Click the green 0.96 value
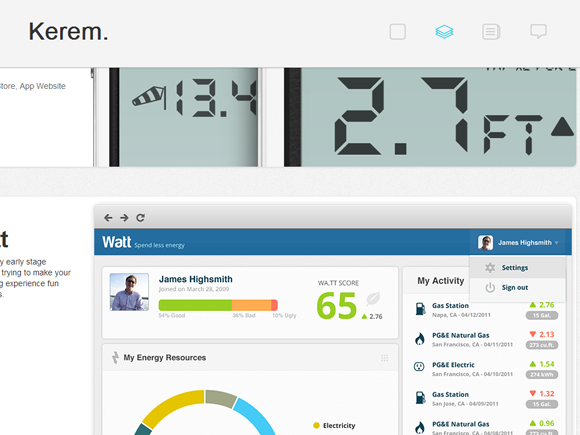The height and width of the screenshot is (435, 580). pyautogui.click(x=547, y=424)
